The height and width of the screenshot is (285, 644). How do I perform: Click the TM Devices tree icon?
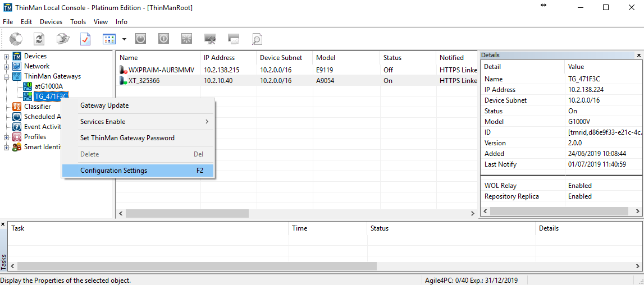[17, 56]
